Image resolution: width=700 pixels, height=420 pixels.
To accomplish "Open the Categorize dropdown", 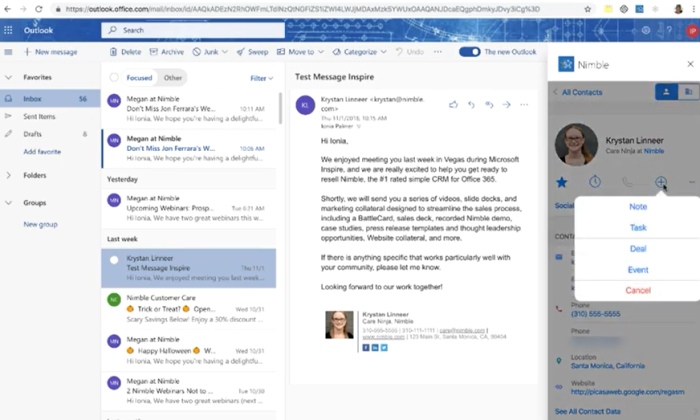I will (359, 52).
